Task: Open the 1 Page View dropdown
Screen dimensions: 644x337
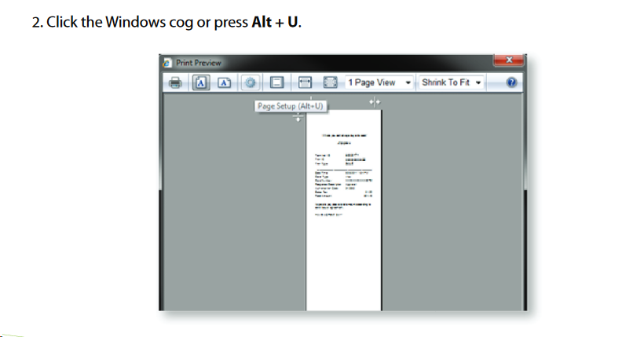Action: [379, 82]
